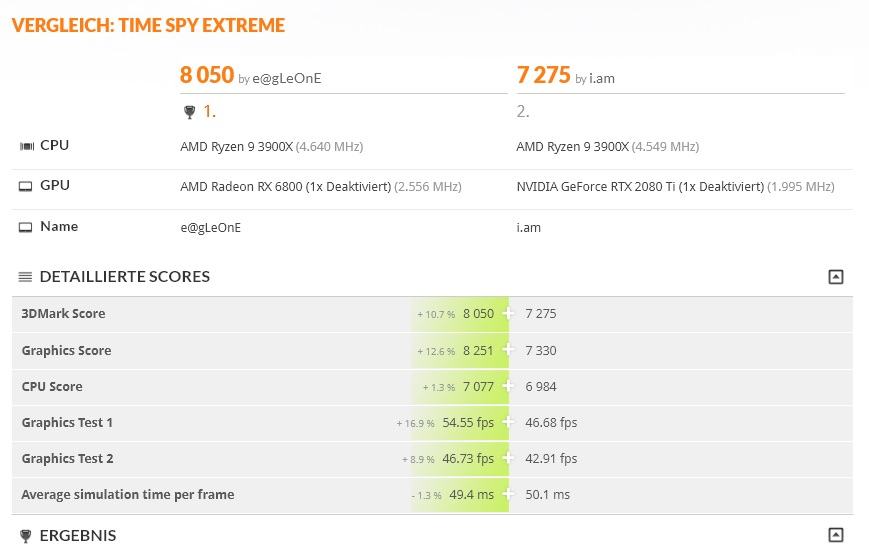869x552 pixels.
Task: Click the 8 050 score heading
Action: click(x=207, y=75)
